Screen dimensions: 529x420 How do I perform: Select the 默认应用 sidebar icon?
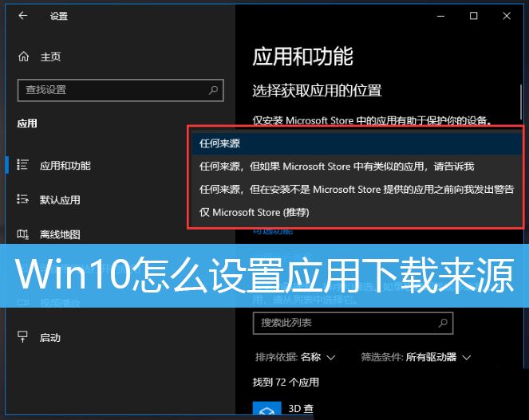pos(23,200)
